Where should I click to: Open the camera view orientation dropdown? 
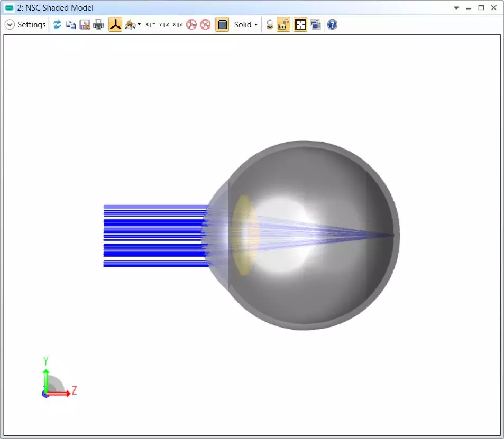[x=133, y=25]
